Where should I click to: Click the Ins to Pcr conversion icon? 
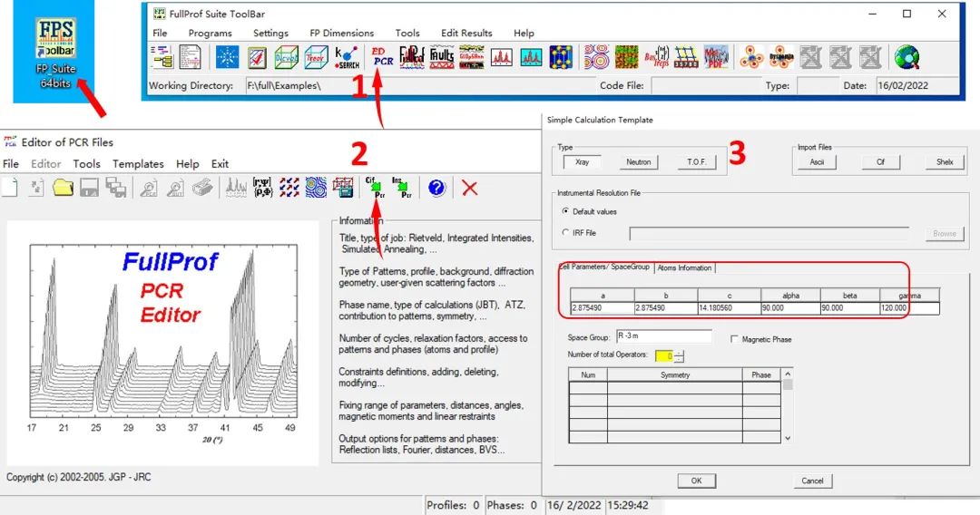pos(400,188)
